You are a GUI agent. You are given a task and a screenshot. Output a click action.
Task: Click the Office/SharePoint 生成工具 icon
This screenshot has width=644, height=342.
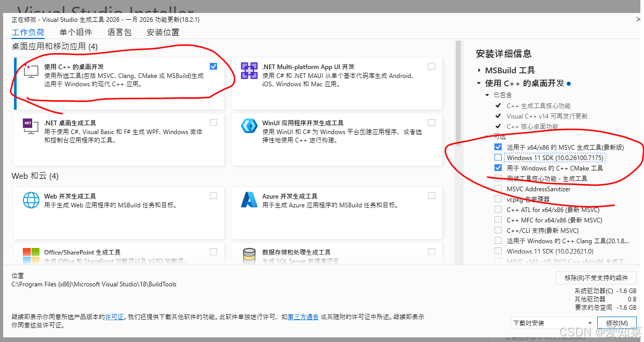[x=31, y=255]
